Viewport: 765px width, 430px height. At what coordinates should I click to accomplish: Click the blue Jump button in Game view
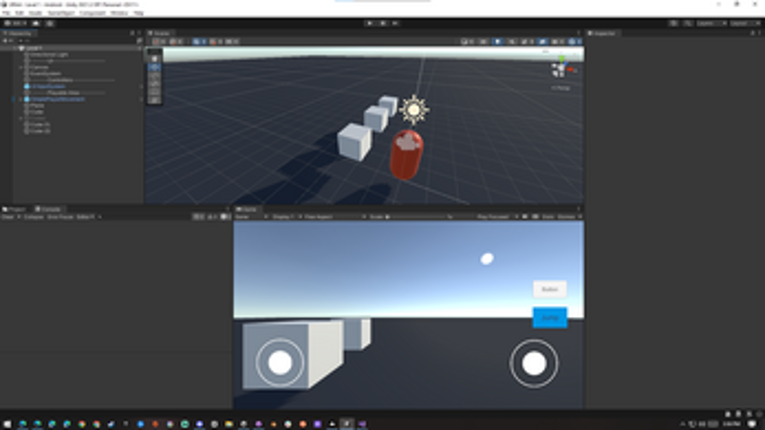550,318
